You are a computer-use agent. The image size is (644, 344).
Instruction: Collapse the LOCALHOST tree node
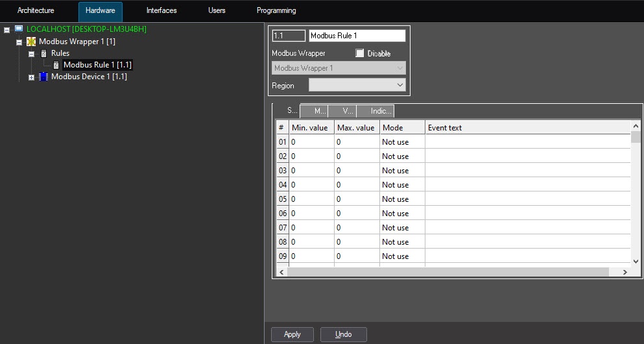coord(6,30)
